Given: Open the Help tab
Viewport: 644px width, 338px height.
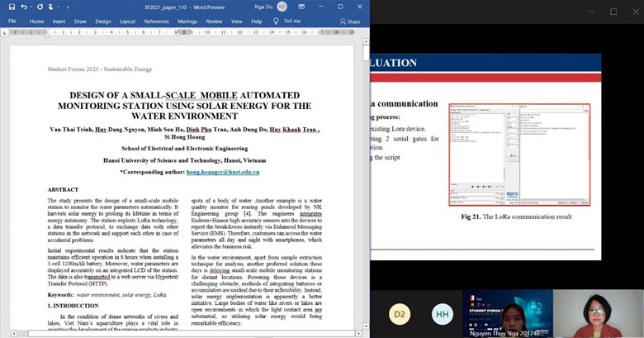Looking at the screenshot, I should 257,21.
